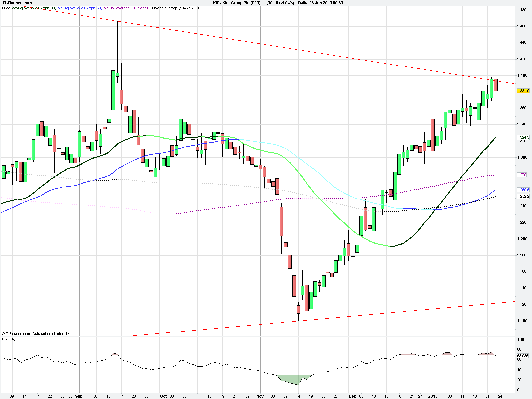Click the purple 1,279 moving average value tag
532x399 pixels.
tap(522, 175)
